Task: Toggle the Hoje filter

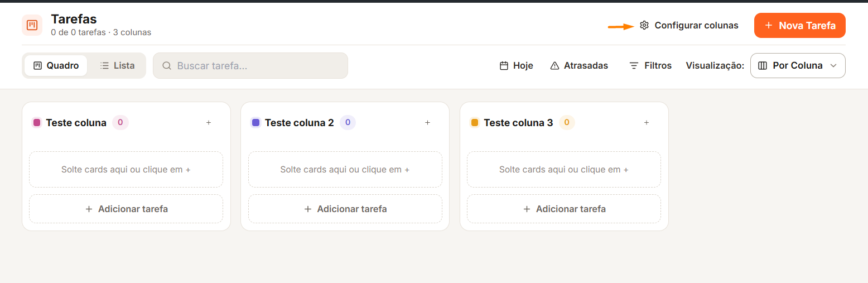Action: click(516, 66)
